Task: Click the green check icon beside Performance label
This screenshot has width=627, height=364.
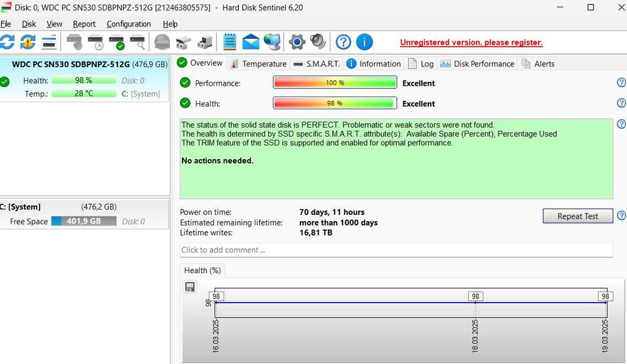Action: point(185,83)
